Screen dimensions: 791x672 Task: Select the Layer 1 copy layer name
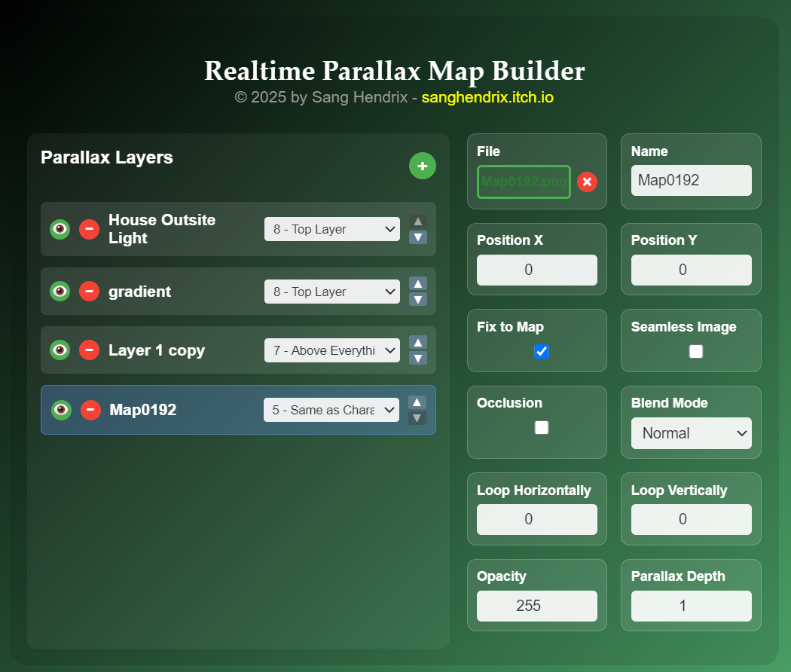click(157, 350)
